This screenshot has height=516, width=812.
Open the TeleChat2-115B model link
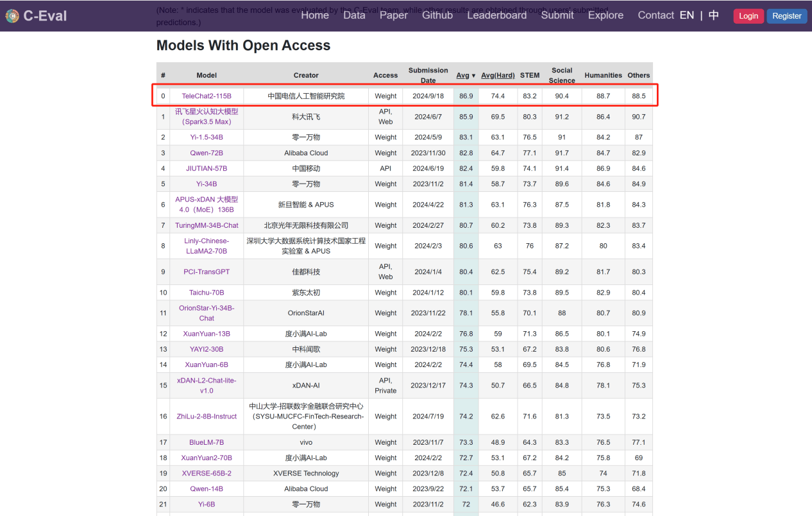click(207, 96)
